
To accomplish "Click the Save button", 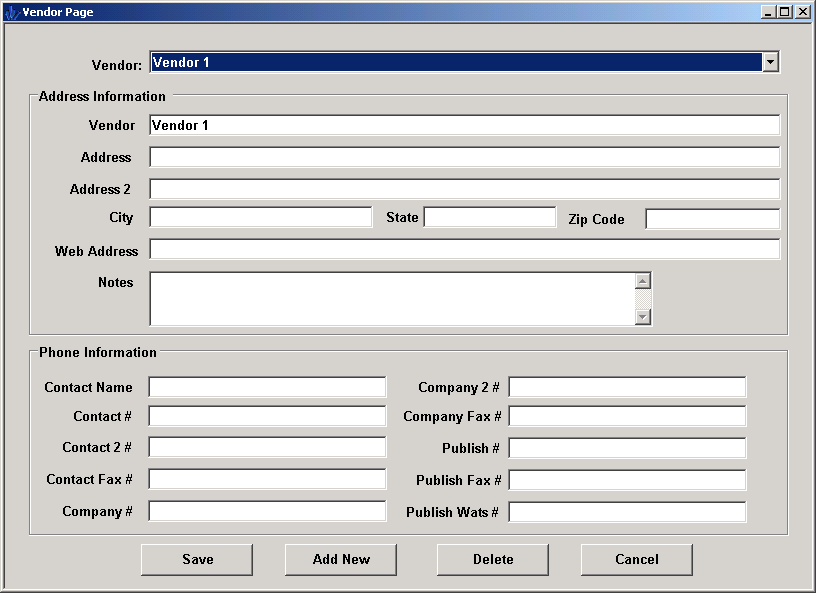I will (197, 560).
